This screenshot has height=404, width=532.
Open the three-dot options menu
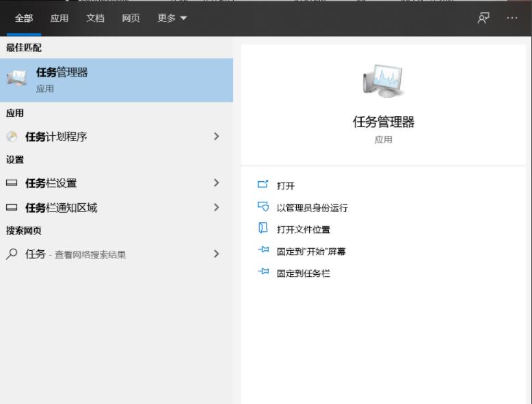pyautogui.click(x=512, y=18)
